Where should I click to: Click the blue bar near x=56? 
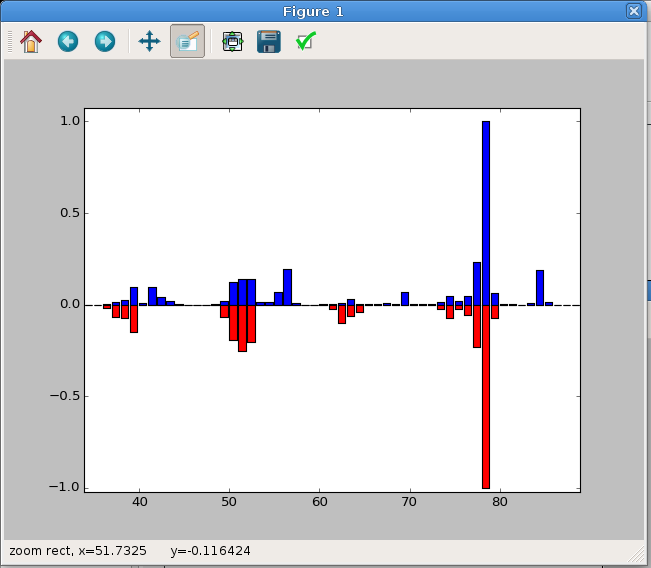pos(287,287)
